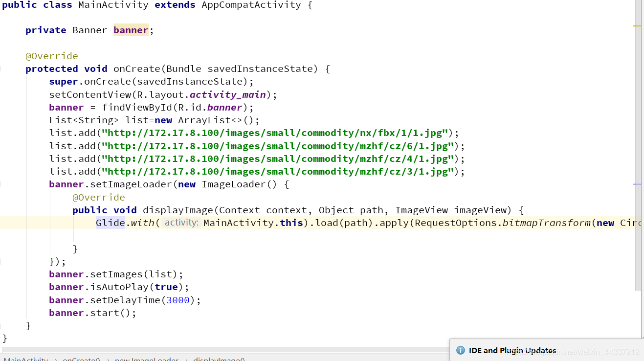Click the 3000 delay value

[x=178, y=300]
